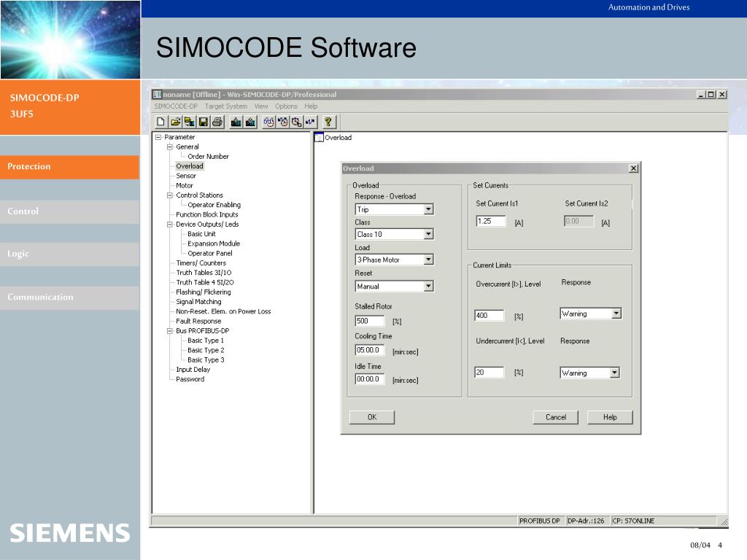Select Operator Enabling in the tree
This screenshot has height=560, width=747.
pyautogui.click(x=214, y=205)
